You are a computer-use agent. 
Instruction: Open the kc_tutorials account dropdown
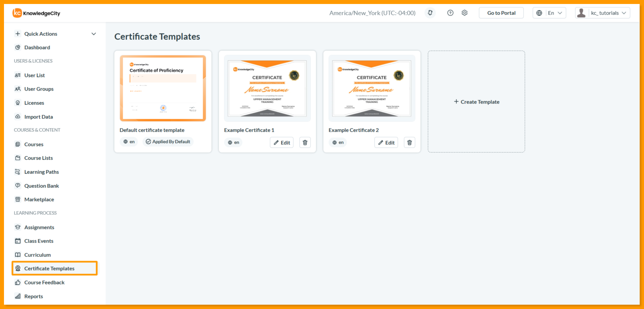click(x=603, y=13)
